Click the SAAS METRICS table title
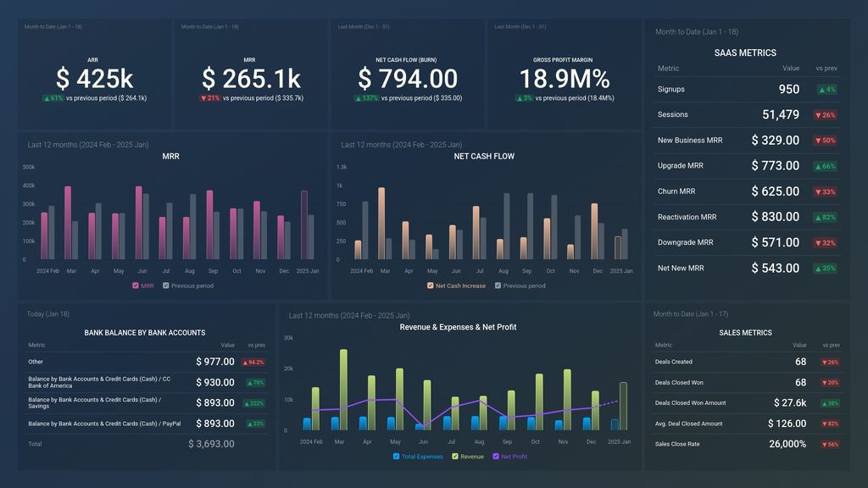The width and height of the screenshot is (868, 488). coord(745,53)
